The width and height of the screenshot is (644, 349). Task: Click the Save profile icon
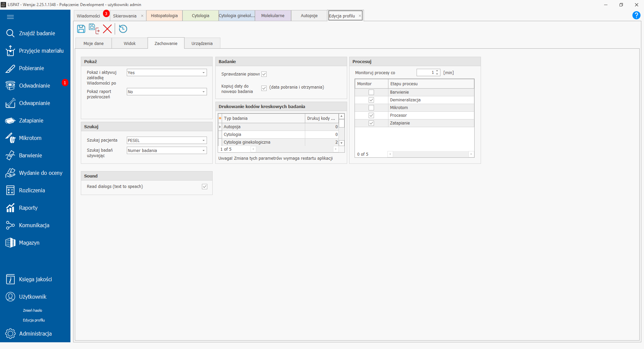[x=81, y=29]
